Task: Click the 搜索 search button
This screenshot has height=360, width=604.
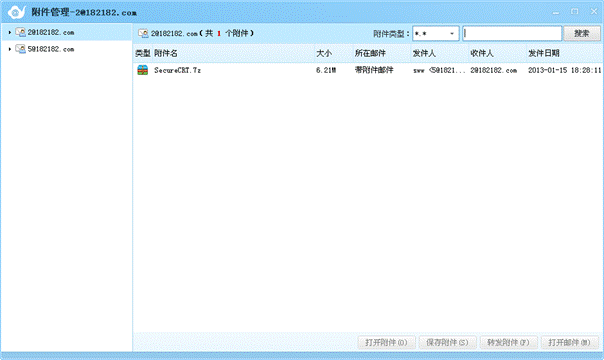Action: [x=582, y=33]
